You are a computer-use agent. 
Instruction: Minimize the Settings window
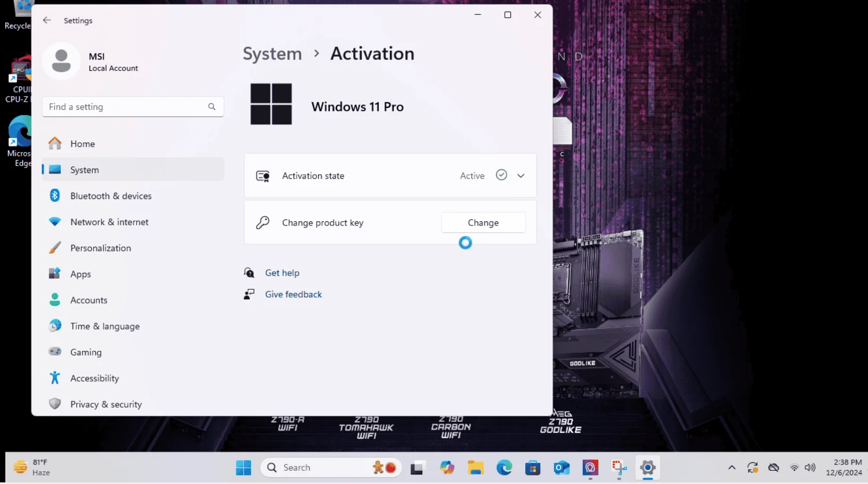coord(478,15)
